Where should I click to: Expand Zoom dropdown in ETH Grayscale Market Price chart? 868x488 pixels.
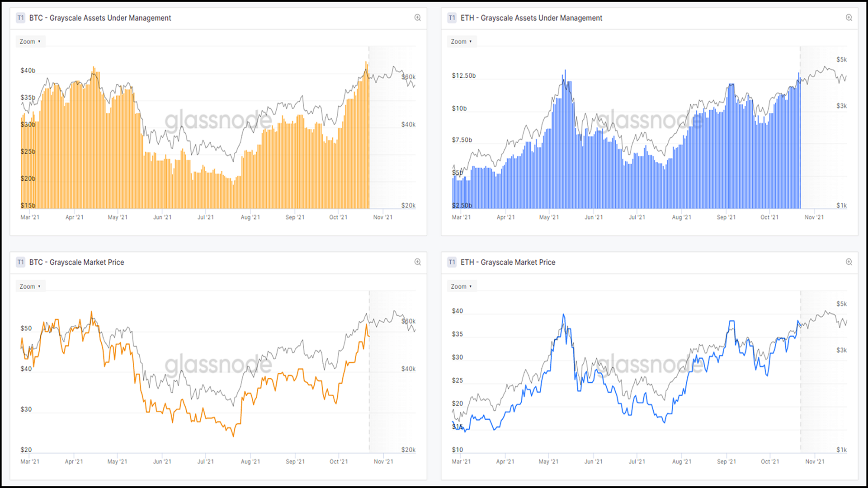(x=461, y=286)
